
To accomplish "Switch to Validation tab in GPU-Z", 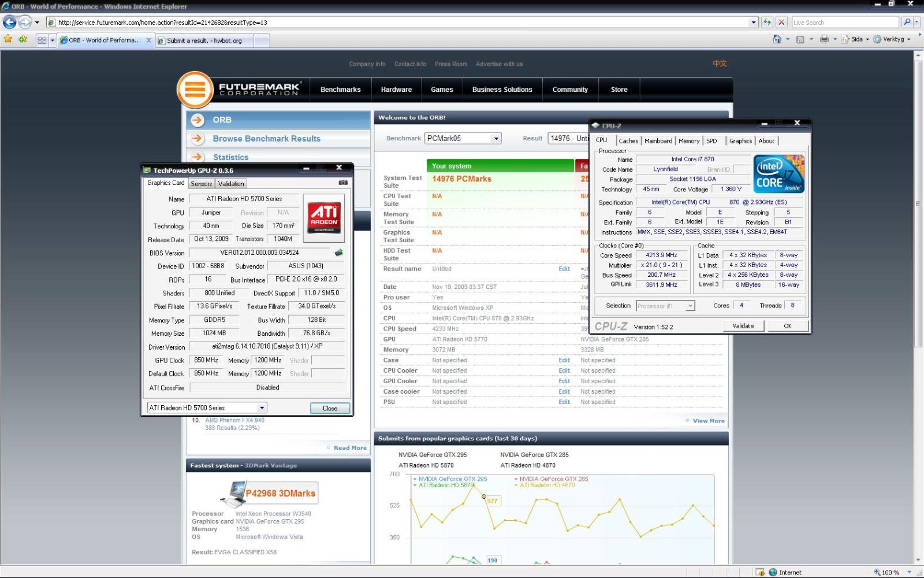I will tap(231, 184).
